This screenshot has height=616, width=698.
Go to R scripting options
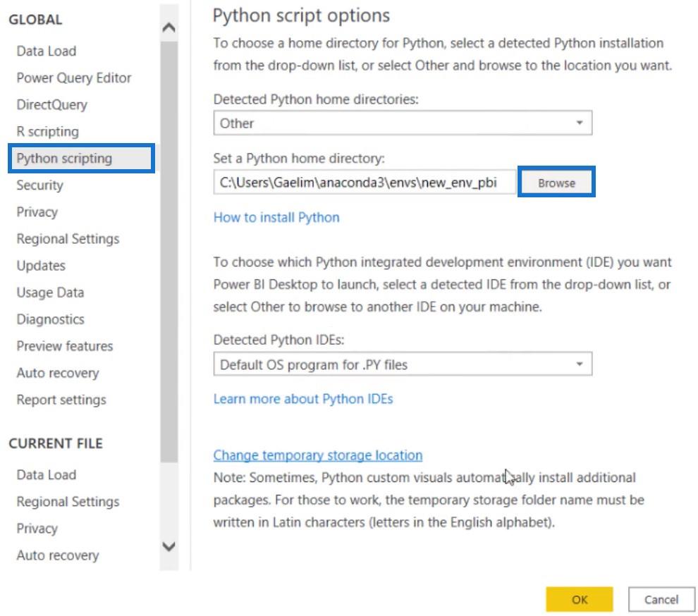pos(48,131)
